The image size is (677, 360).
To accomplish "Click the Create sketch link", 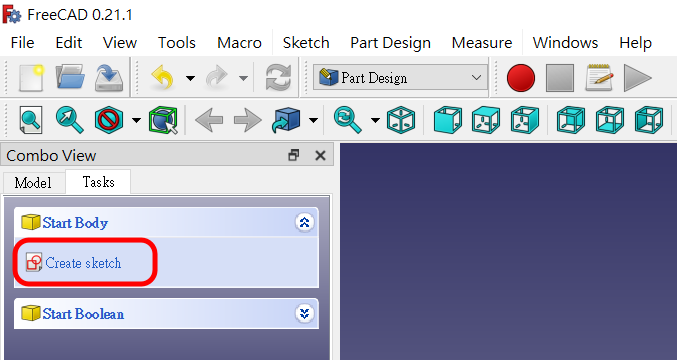I will pyautogui.click(x=83, y=263).
